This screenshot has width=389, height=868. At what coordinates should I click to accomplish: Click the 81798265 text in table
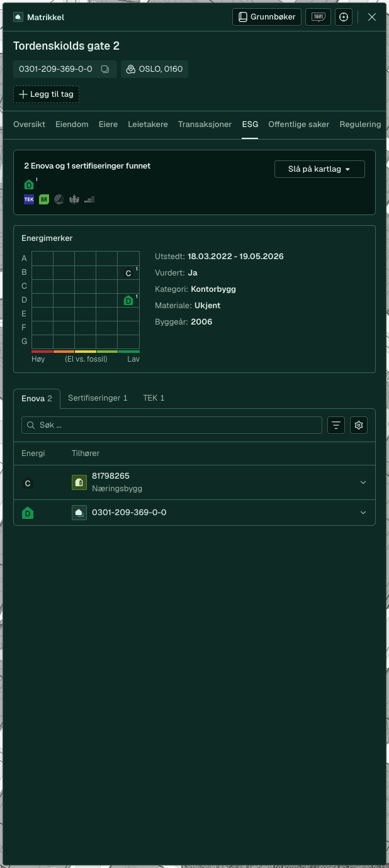[111, 476]
